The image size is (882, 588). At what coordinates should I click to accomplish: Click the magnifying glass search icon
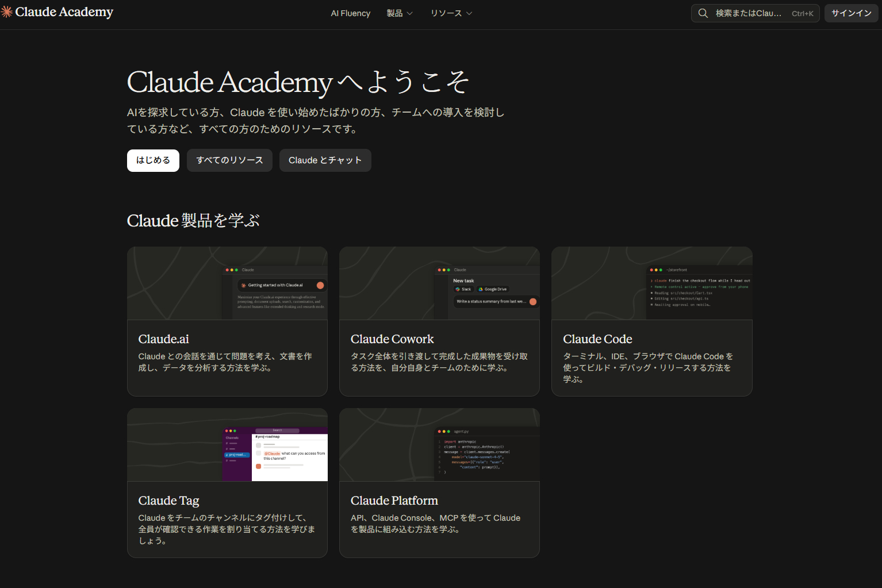coord(703,13)
